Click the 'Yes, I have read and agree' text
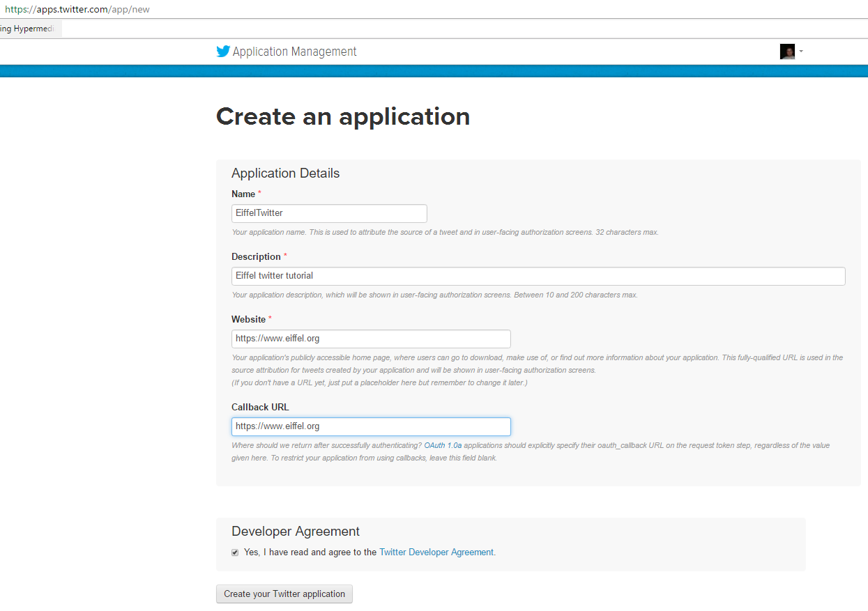868x611 pixels. [310, 552]
